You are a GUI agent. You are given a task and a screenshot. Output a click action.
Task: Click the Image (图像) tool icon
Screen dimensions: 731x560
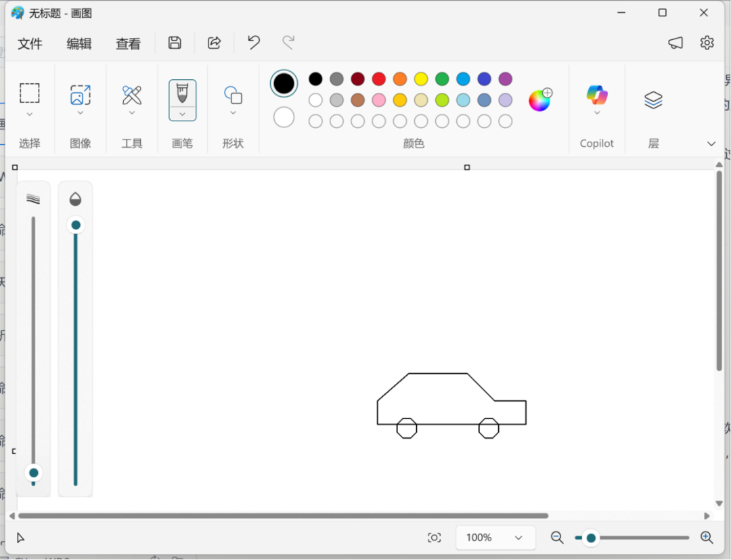pos(80,95)
